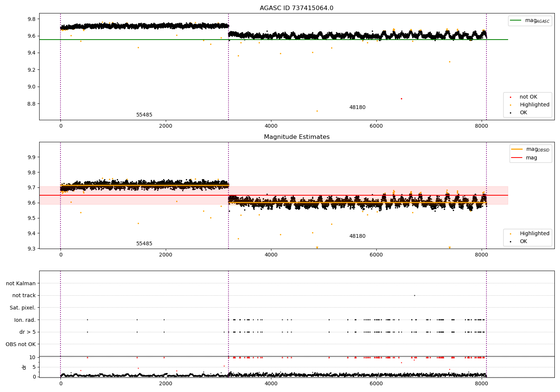Click the orange outlier point near 8.7 in top plot
This screenshot has width=560, height=392.
[x=317, y=111]
